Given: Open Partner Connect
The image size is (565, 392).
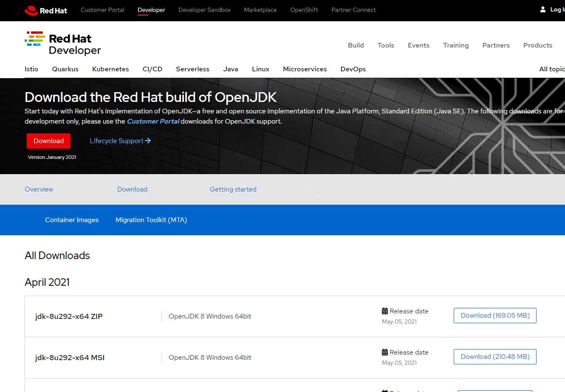Looking at the screenshot, I should point(353,10).
